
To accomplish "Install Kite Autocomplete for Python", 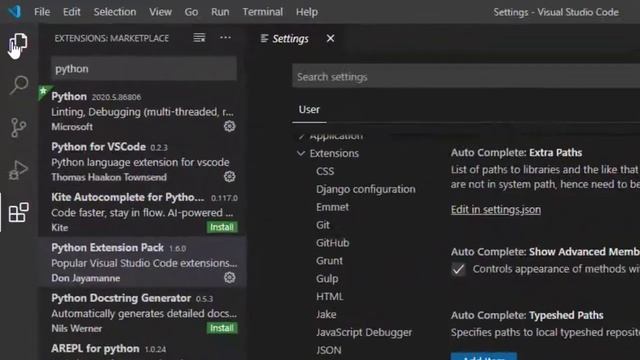I will (x=222, y=227).
